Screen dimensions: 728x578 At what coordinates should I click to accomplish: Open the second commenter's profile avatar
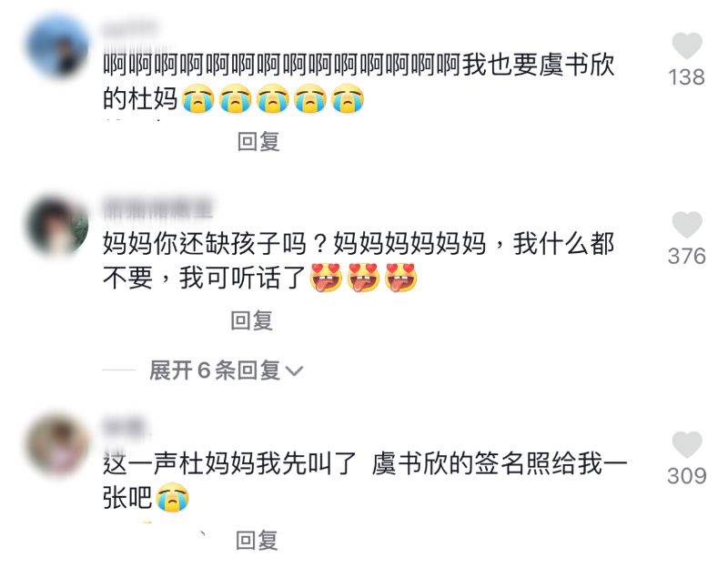(x=57, y=226)
